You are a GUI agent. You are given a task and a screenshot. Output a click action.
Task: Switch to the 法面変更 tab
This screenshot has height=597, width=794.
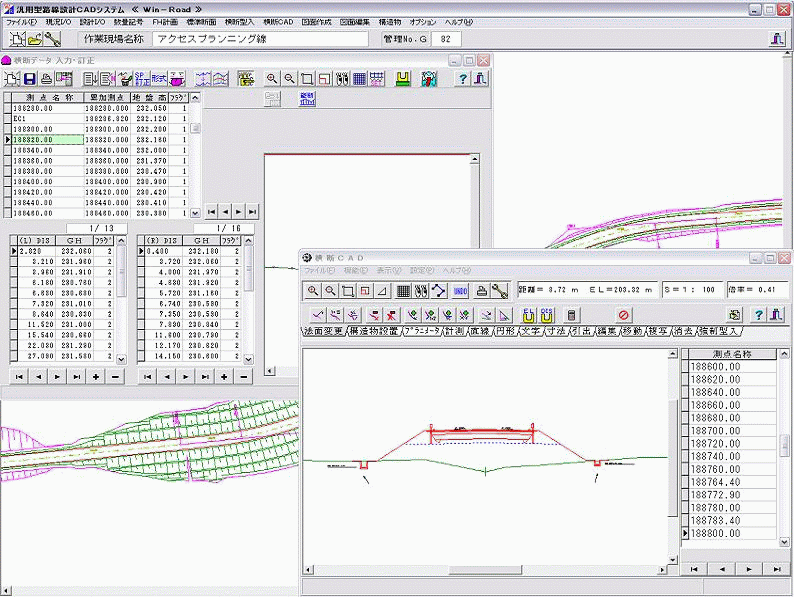coord(323,331)
